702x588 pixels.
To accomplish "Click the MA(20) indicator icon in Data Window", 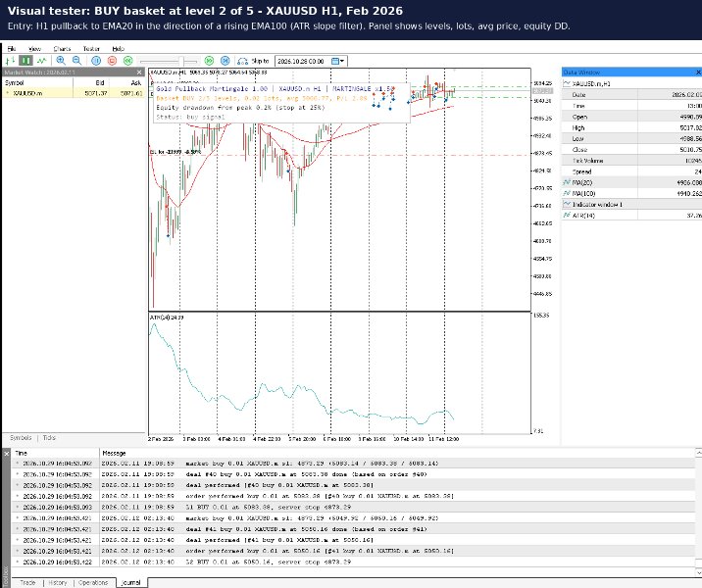I will click(x=568, y=182).
